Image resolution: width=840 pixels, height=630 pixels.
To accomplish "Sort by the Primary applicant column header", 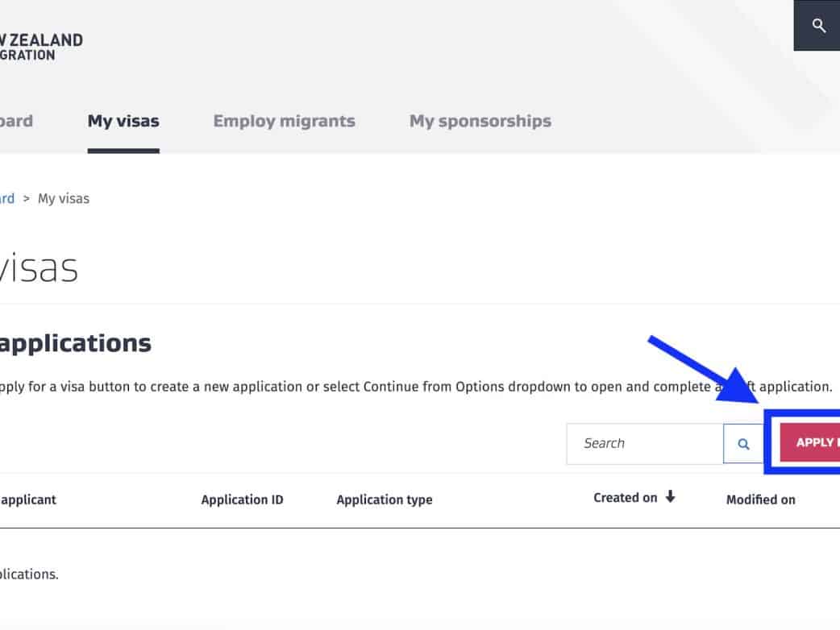I will pyautogui.click(x=28, y=499).
